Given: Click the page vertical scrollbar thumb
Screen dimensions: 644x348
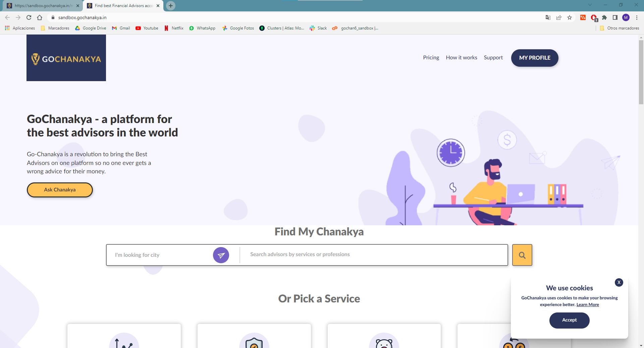Looking at the screenshot, I should tap(641, 72).
